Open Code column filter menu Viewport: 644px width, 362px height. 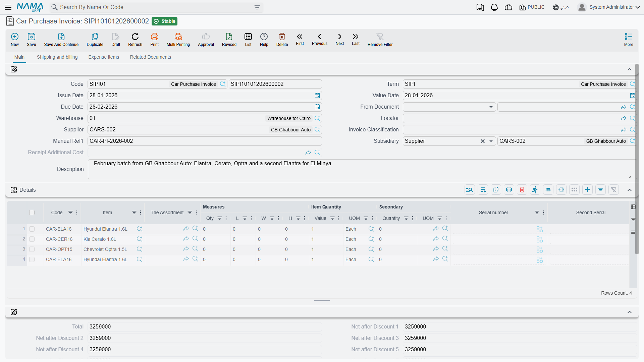coord(70,213)
